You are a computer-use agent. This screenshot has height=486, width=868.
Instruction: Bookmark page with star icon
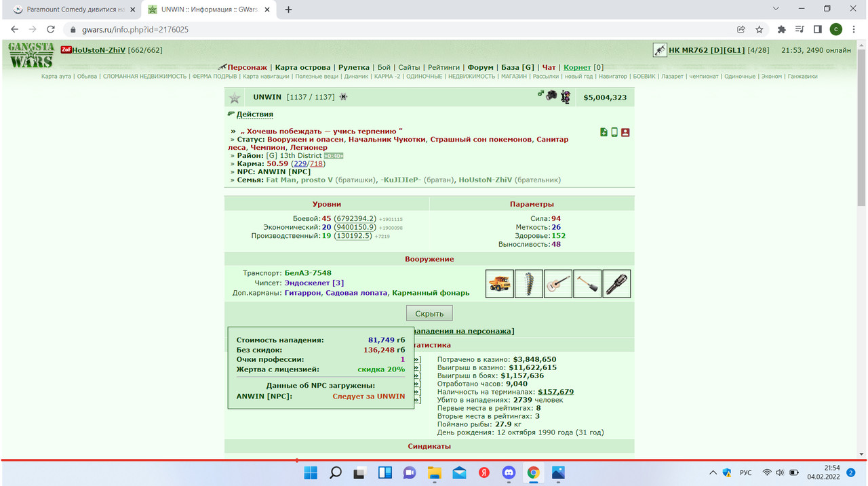759,29
